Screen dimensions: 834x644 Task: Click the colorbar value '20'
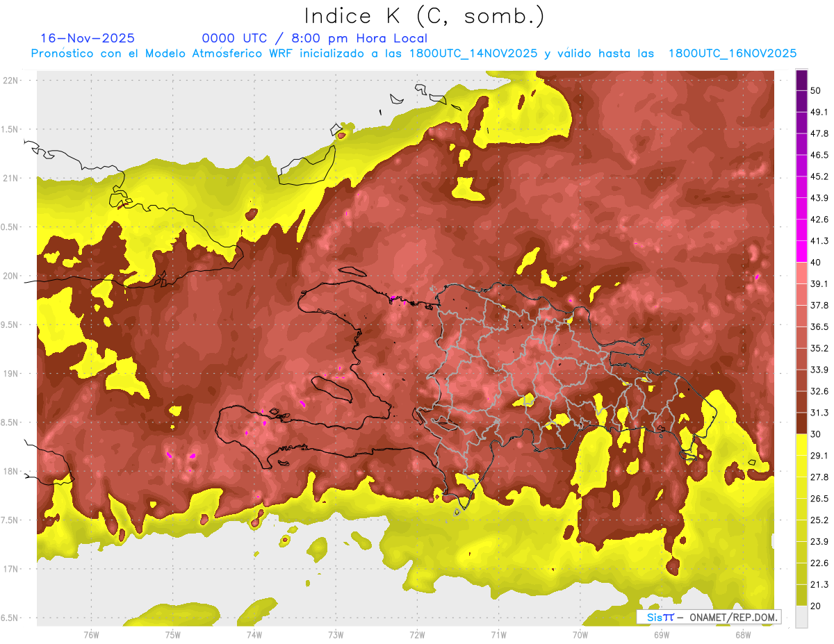tap(816, 606)
